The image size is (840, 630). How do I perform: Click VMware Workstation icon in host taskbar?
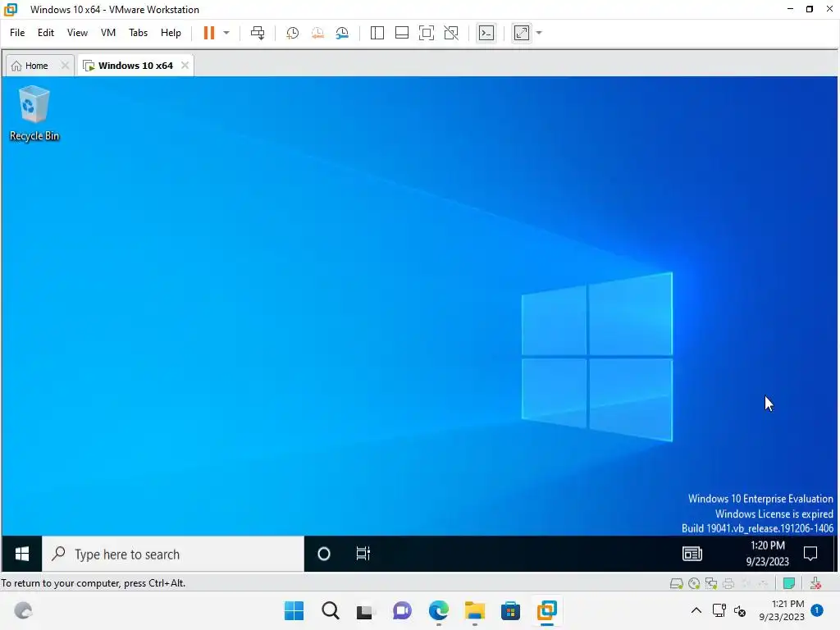[x=547, y=610]
